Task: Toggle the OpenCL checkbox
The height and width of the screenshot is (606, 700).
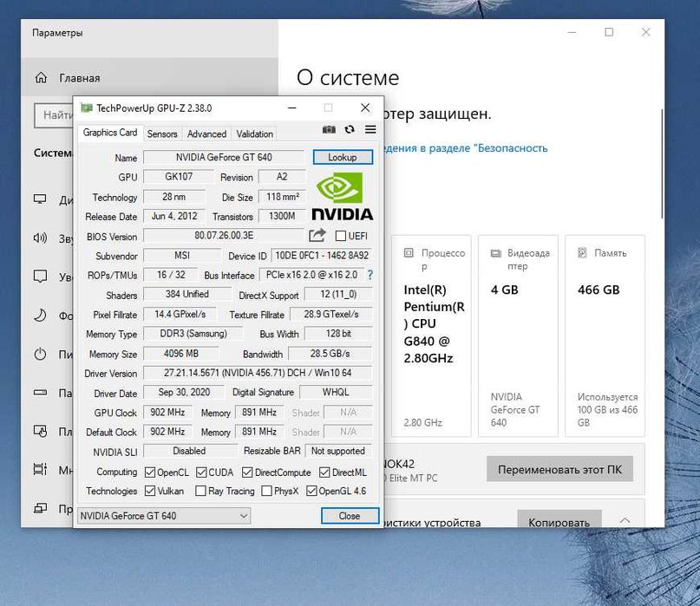Action: 150,472
